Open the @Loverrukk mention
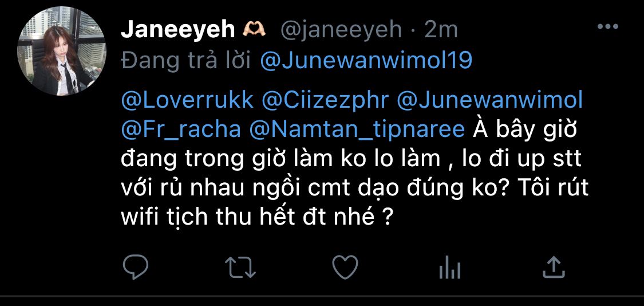The image size is (644, 306). [x=187, y=101]
